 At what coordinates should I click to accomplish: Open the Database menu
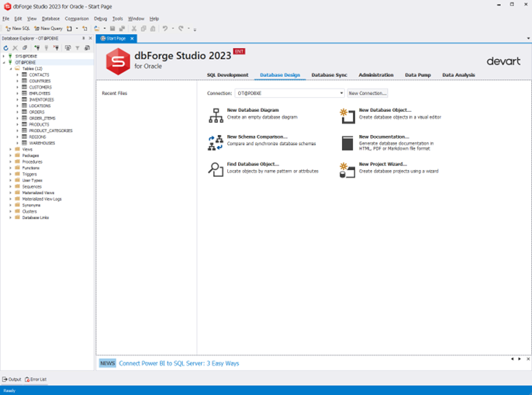click(x=50, y=19)
